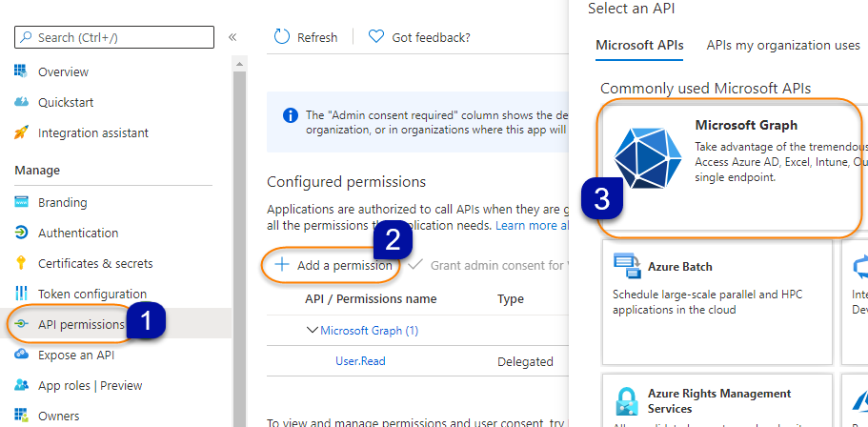Screen dimensions: 868x427
Task: Open the User.Read permission link
Action: (360, 361)
